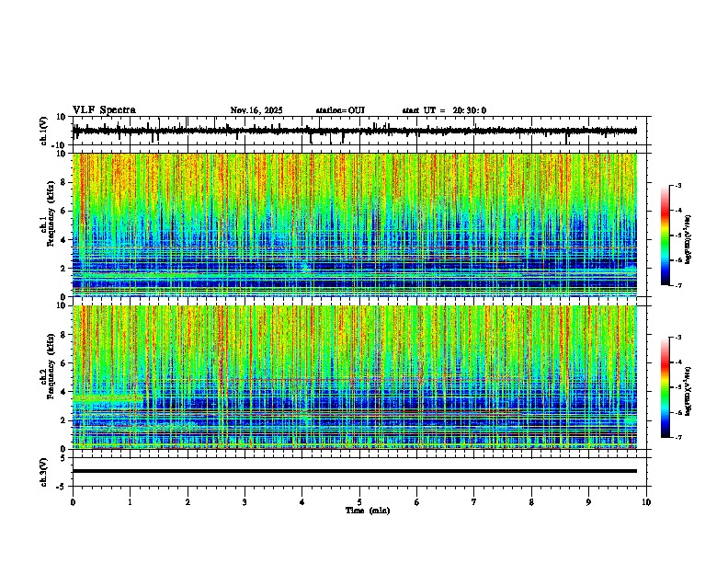Click the "ch.3(V)" axis label
This screenshot has width=728, height=563.
pos(44,473)
